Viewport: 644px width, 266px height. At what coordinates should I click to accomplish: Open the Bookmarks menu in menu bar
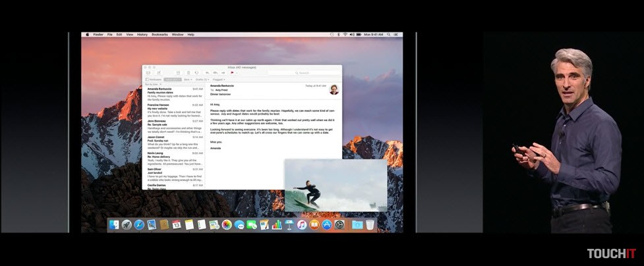coord(160,34)
